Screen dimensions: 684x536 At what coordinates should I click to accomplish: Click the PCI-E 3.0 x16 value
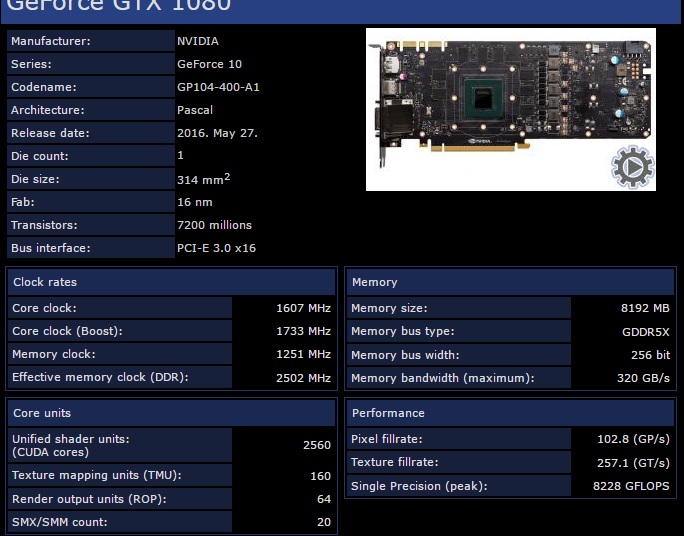click(x=216, y=248)
